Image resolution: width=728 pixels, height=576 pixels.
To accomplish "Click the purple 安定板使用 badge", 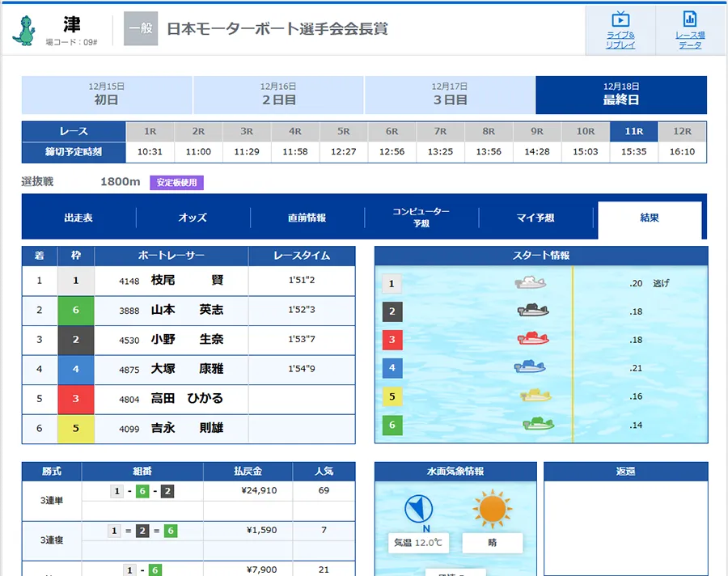I will coord(176,183).
